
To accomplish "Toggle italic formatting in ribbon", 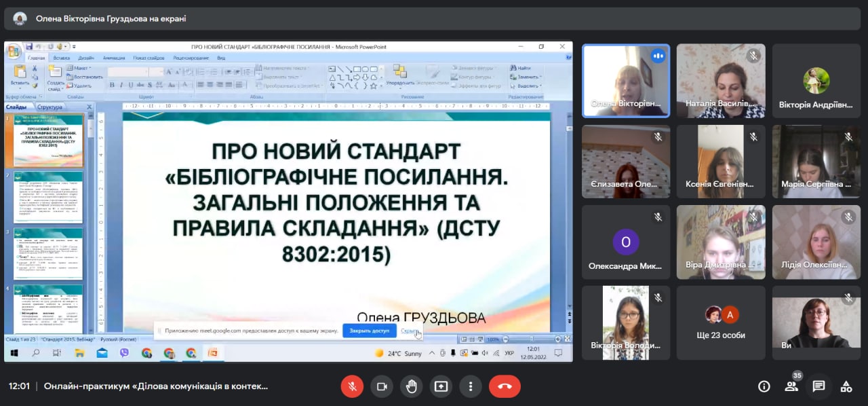I will (122, 85).
